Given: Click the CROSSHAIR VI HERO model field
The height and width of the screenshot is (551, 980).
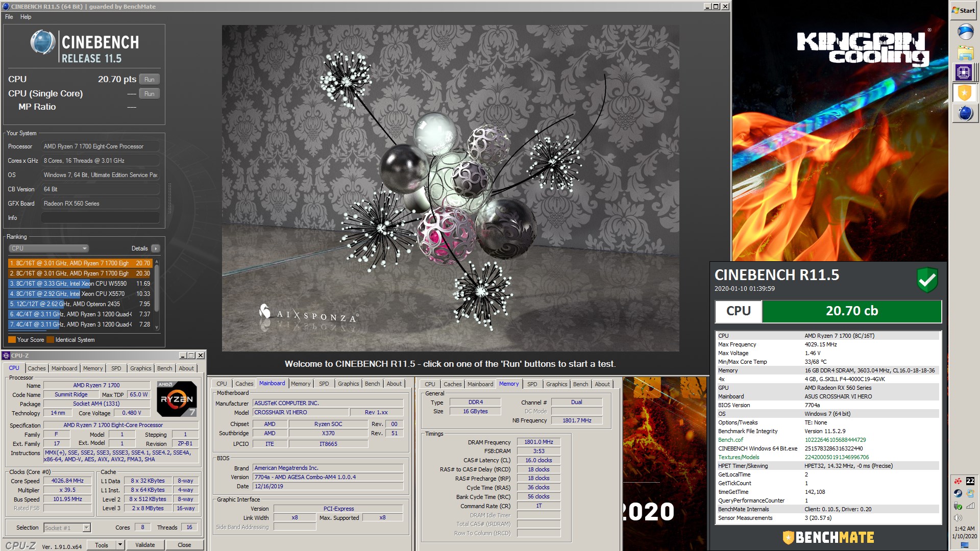Looking at the screenshot, I should 301,412.
